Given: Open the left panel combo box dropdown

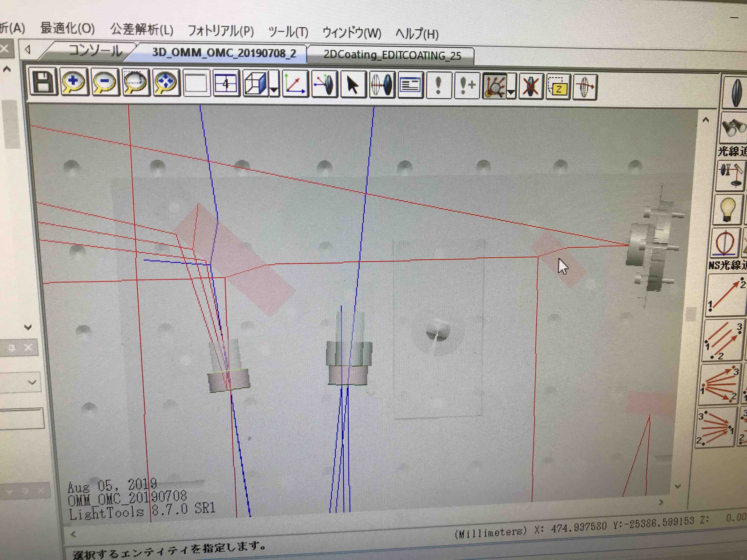Looking at the screenshot, I should coord(32,382).
